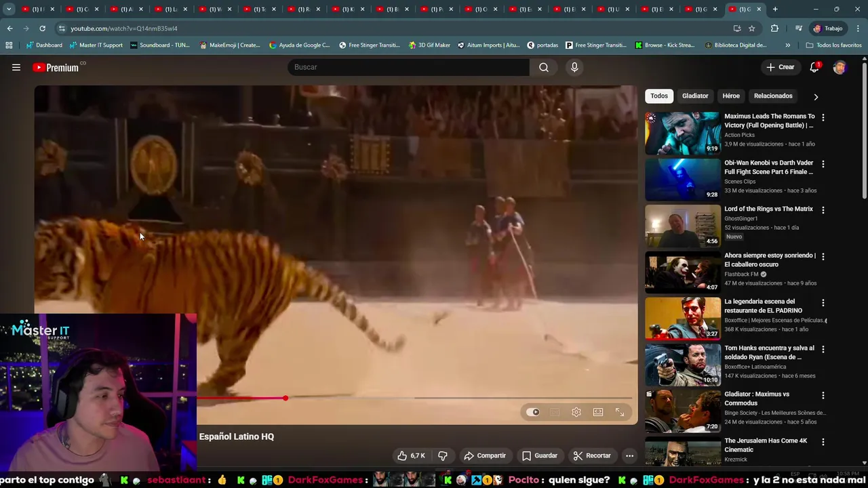Open options for Lord of the Rings vs The Matrix
Viewport: 868px width, 488px height.
click(x=823, y=210)
